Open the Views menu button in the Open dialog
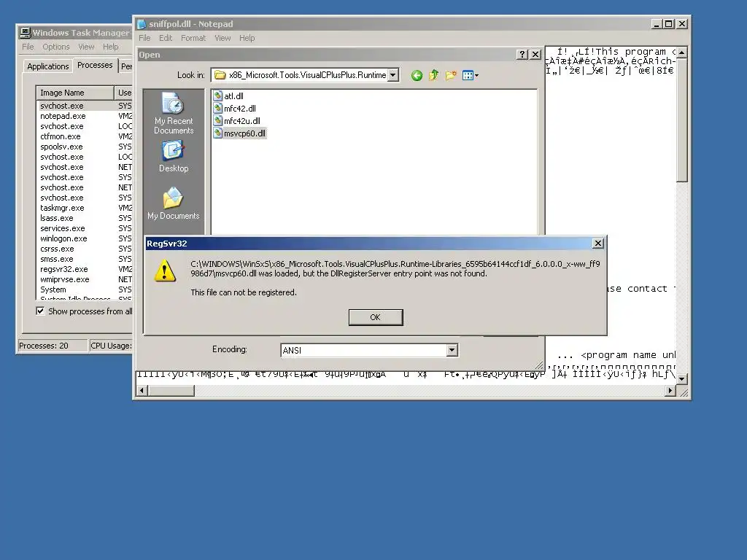The height and width of the screenshot is (560, 747). point(471,75)
